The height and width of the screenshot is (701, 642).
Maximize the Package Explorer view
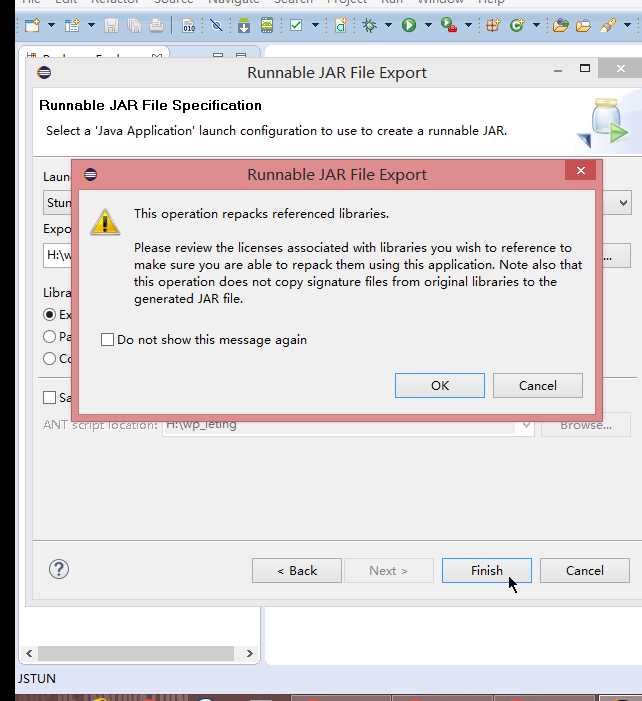click(241, 55)
